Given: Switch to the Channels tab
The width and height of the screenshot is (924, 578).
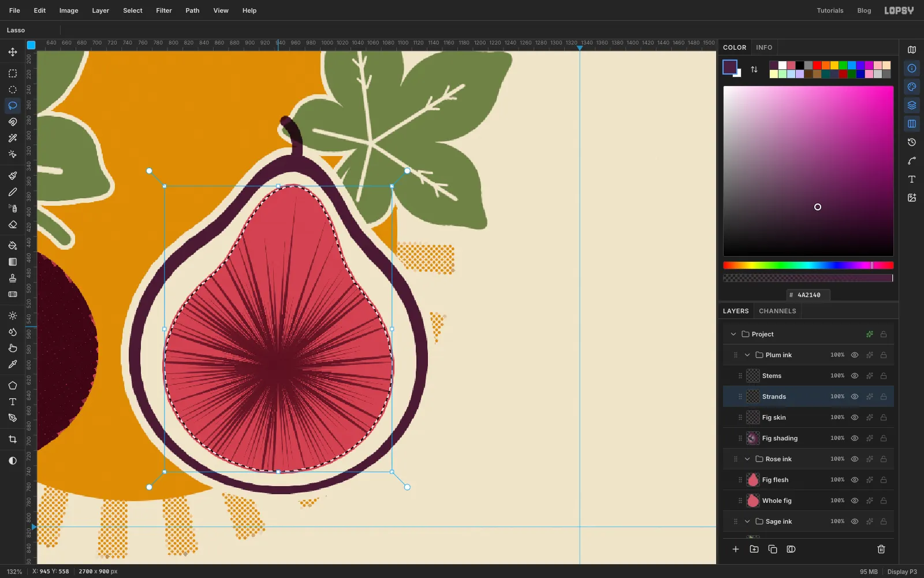Looking at the screenshot, I should point(777,311).
